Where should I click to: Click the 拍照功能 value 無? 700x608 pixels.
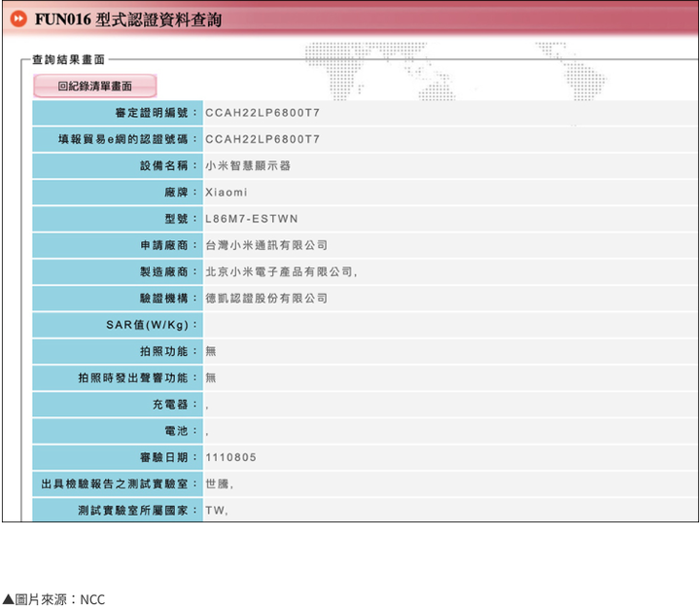click(x=211, y=351)
